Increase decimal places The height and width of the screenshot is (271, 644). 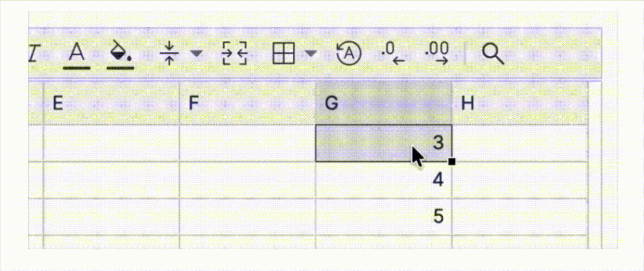coord(437,53)
